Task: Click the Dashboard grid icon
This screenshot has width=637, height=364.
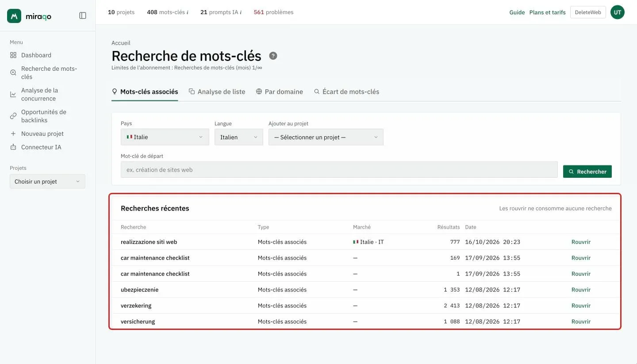Action: 13,55
